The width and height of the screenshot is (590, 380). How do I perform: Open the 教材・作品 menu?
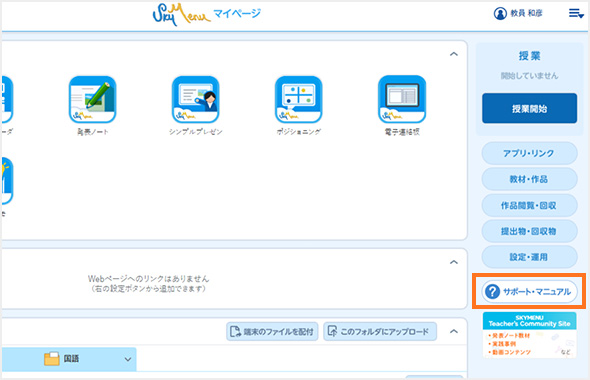point(529,179)
